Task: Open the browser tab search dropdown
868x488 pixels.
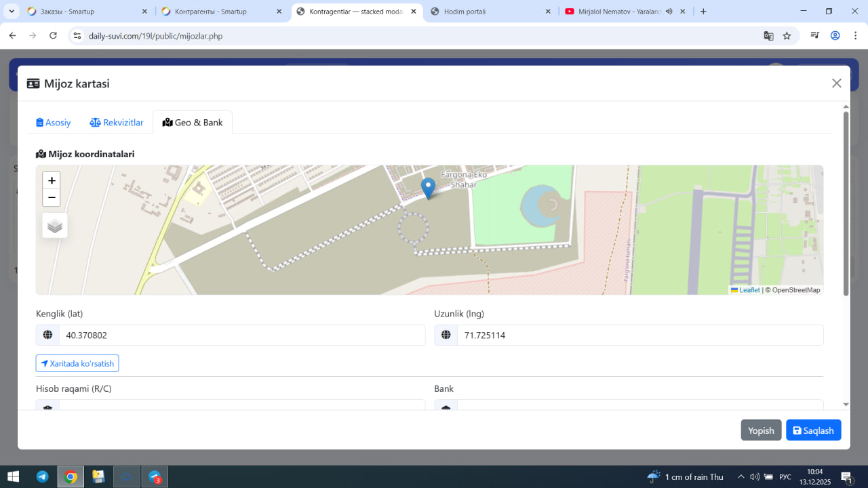Action: [12, 12]
